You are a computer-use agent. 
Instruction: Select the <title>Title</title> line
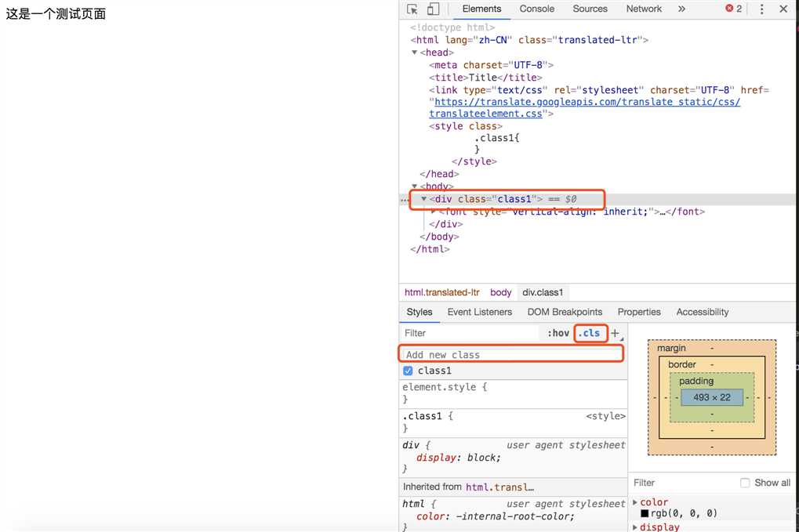pyautogui.click(x=485, y=78)
